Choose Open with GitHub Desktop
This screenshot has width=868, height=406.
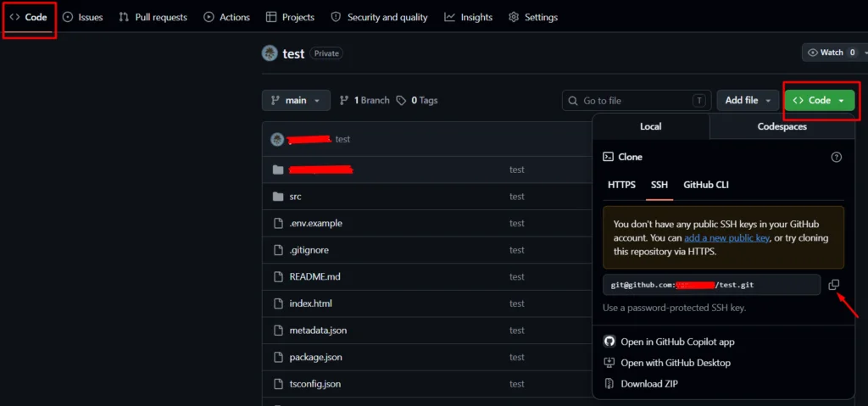click(x=676, y=363)
